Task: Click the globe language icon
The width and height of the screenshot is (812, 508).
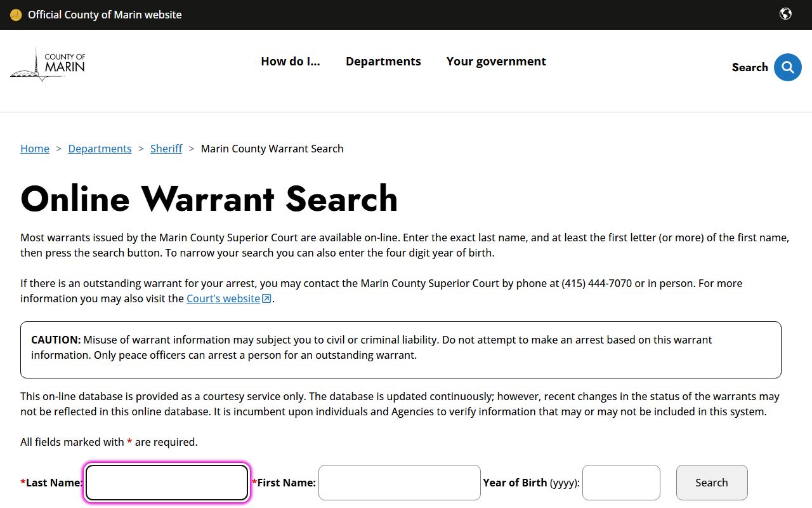Action: click(x=785, y=14)
